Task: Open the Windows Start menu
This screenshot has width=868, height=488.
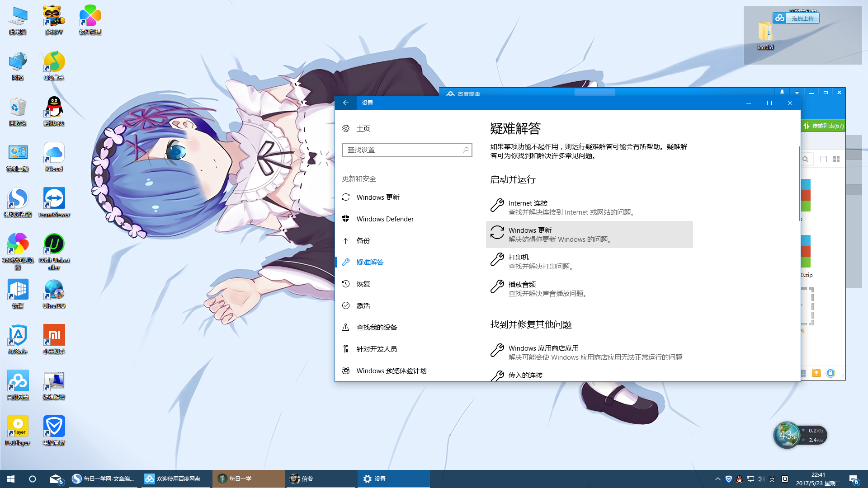Action: click(x=11, y=479)
